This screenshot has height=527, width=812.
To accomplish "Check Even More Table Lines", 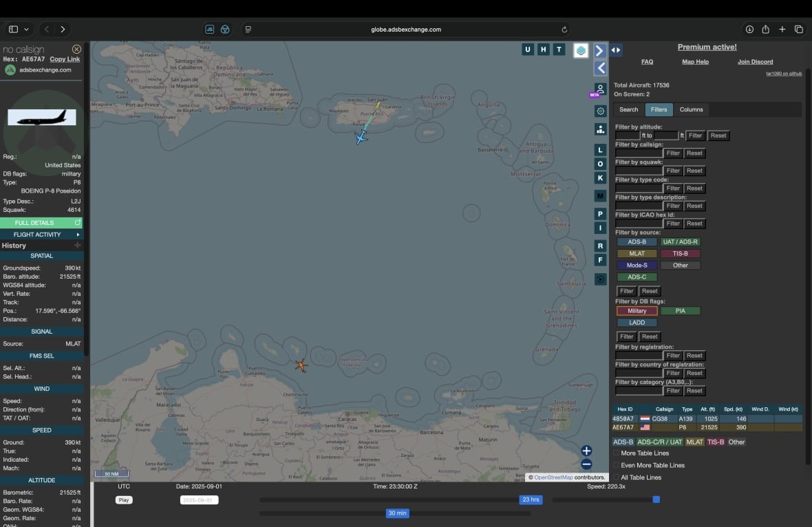I will (x=617, y=465).
